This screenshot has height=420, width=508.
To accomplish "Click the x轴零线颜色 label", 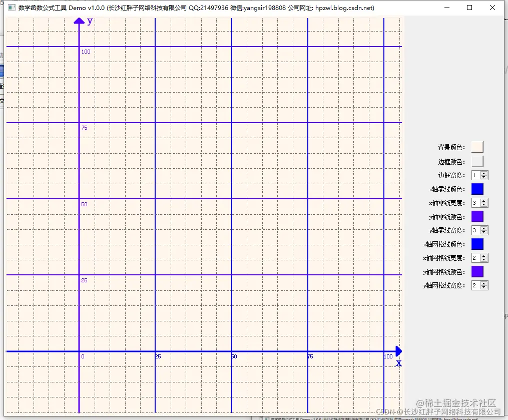I will (447, 189).
